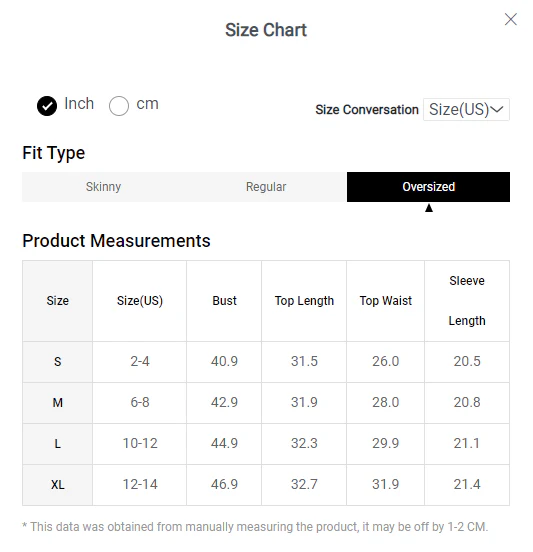Choose the Regular fit type tab
The height and width of the screenshot is (552, 533).
click(266, 187)
